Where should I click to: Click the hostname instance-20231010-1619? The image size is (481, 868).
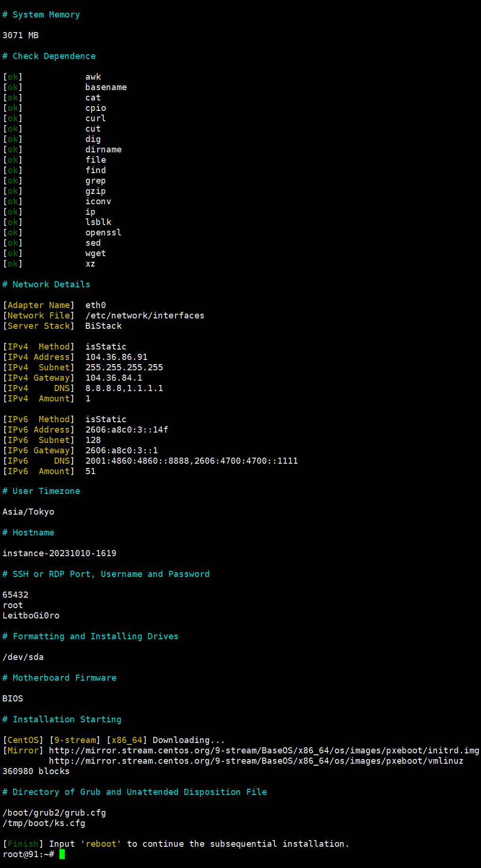[59, 553]
